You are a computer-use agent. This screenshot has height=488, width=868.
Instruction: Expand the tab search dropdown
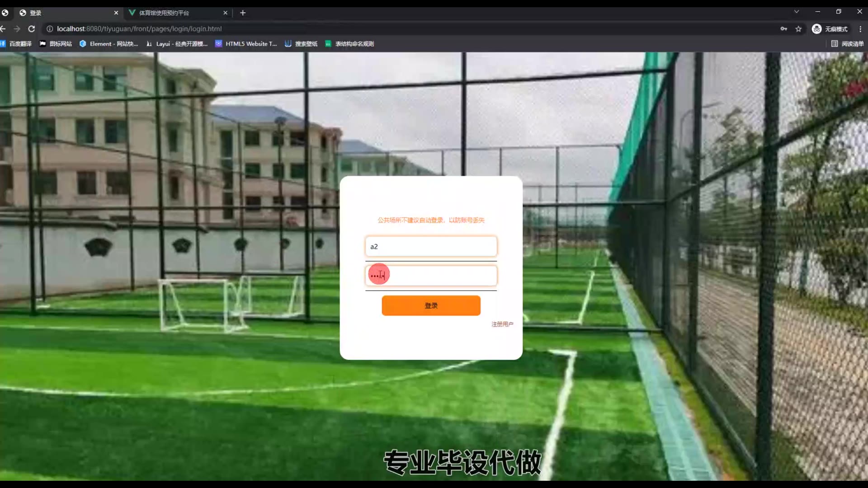(x=797, y=12)
